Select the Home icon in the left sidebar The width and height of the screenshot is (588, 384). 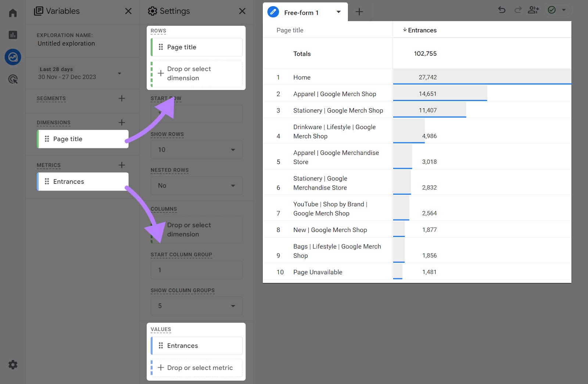tap(12, 12)
